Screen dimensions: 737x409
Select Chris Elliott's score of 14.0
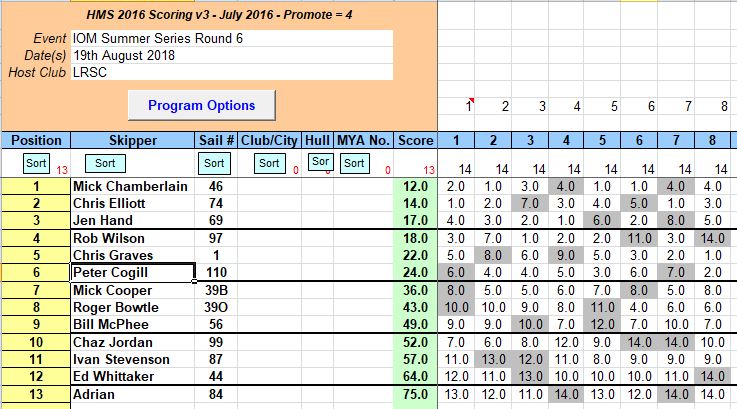[414, 203]
